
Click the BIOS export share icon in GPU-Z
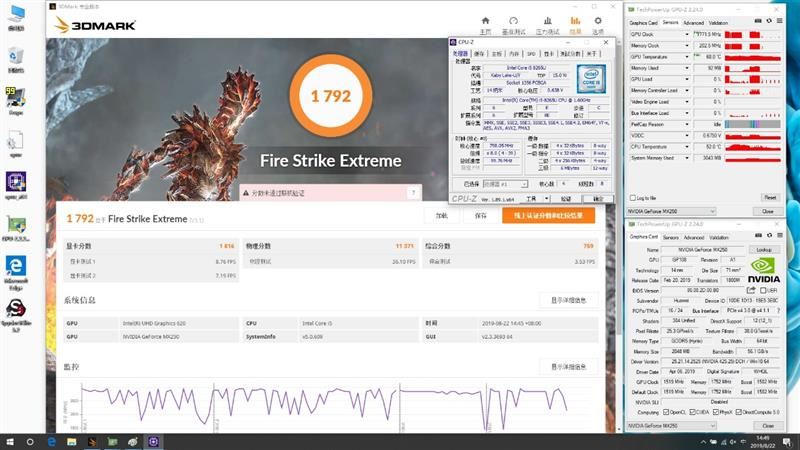click(x=751, y=290)
